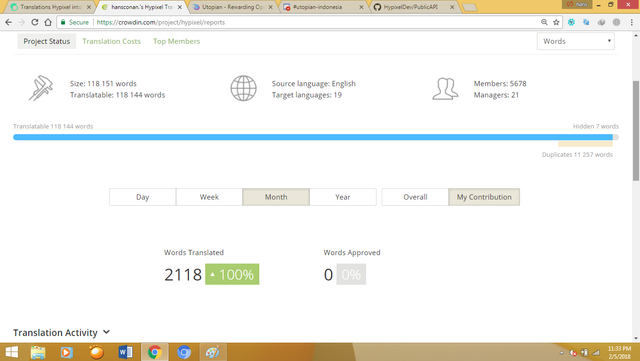Select the Month period toggle
Screen dimensions: 640x361
[276, 197]
